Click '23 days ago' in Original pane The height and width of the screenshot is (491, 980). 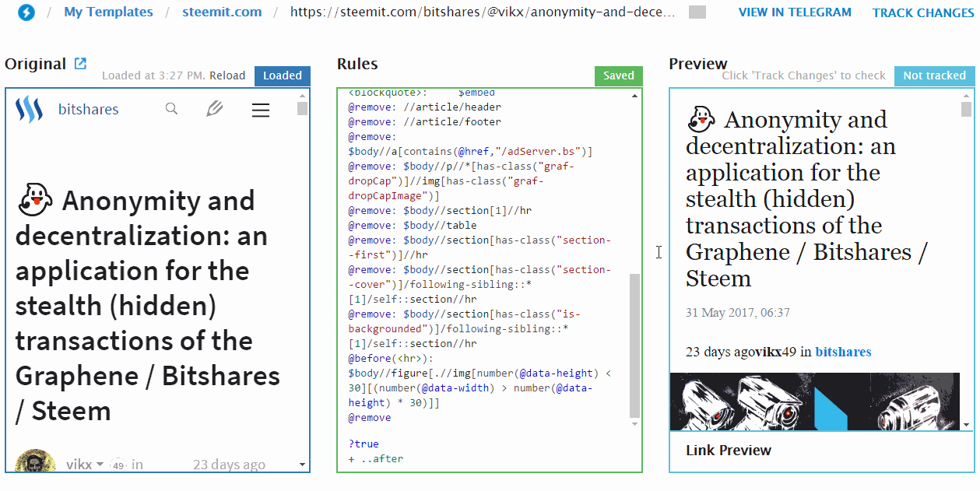tap(229, 465)
